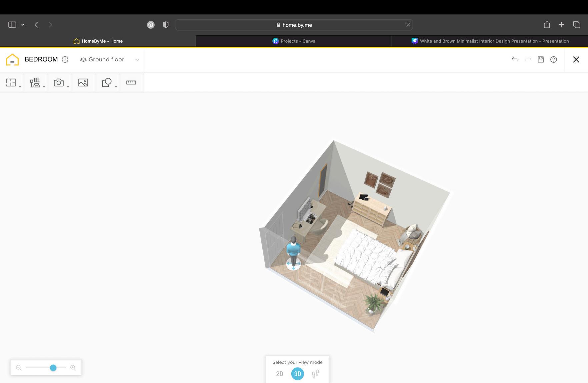
Task: Open the Safari share menu
Action: (x=547, y=24)
